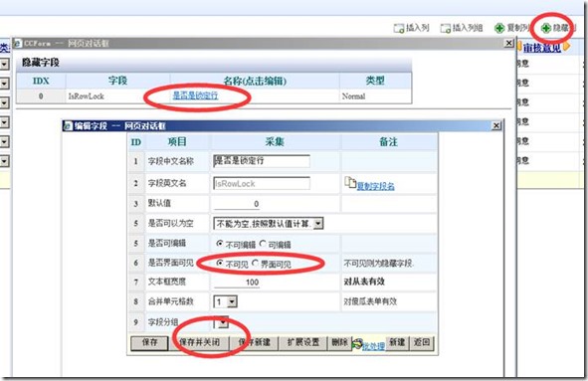Click the IsRowLock 字段英文名 input

[x=262, y=183]
